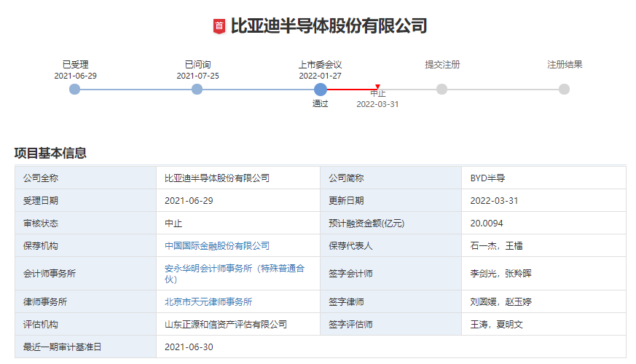Click the 山东正源和信资产评估有限公司 cell
636x364 pixels.
coord(226,325)
